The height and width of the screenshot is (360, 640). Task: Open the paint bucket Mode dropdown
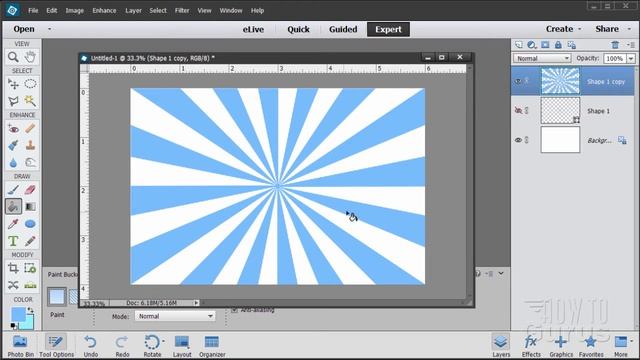coord(175,316)
